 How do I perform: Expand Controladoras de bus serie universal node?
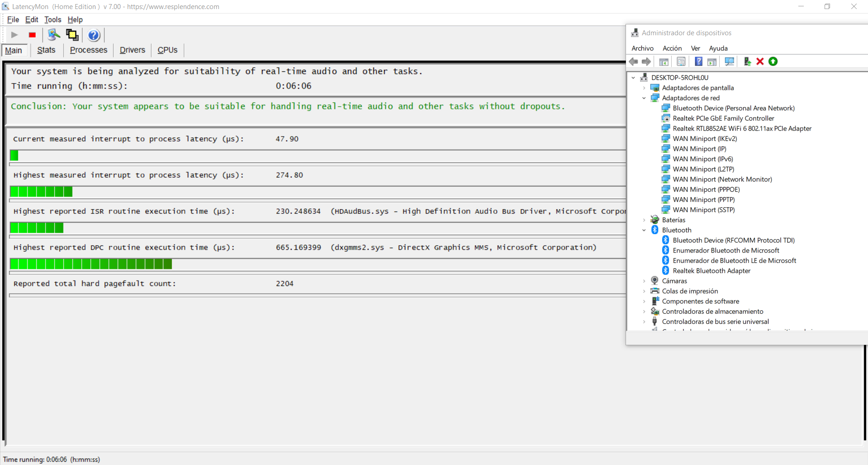point(644,322)
